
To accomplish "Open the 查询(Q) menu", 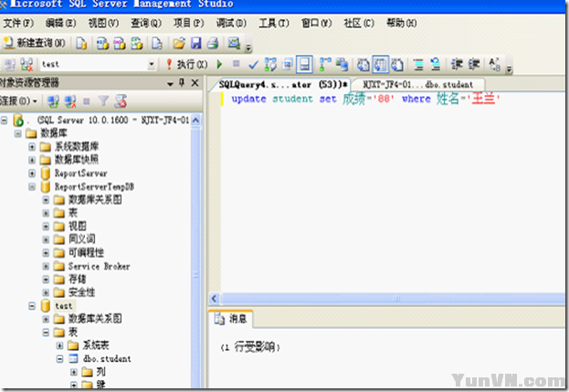I will pyautogui.click(x=146, y=23).
